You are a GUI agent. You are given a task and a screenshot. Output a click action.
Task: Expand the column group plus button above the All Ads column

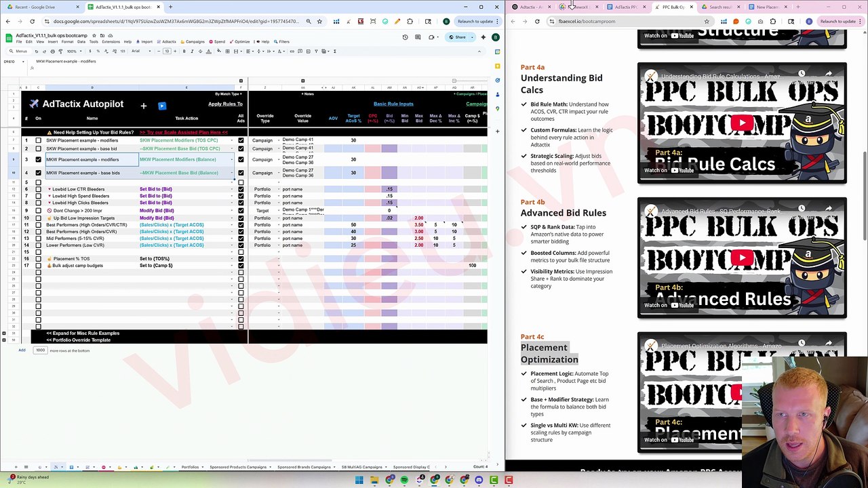(241, 81)
